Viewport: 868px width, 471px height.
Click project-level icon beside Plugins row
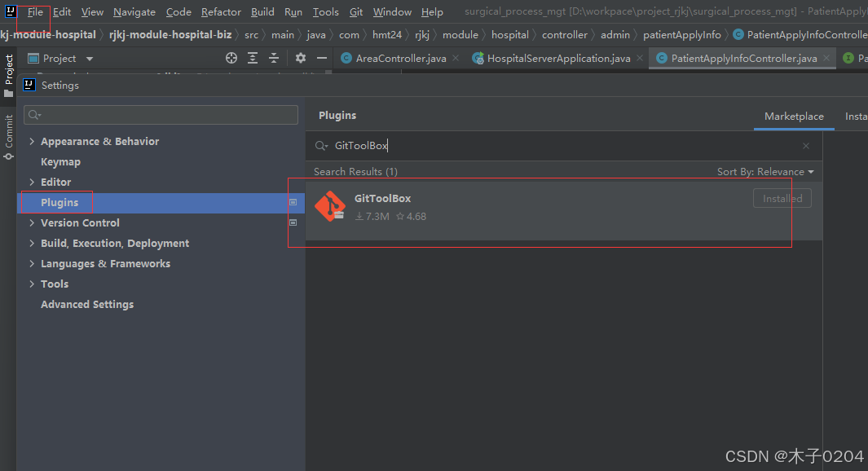[293, 203]
